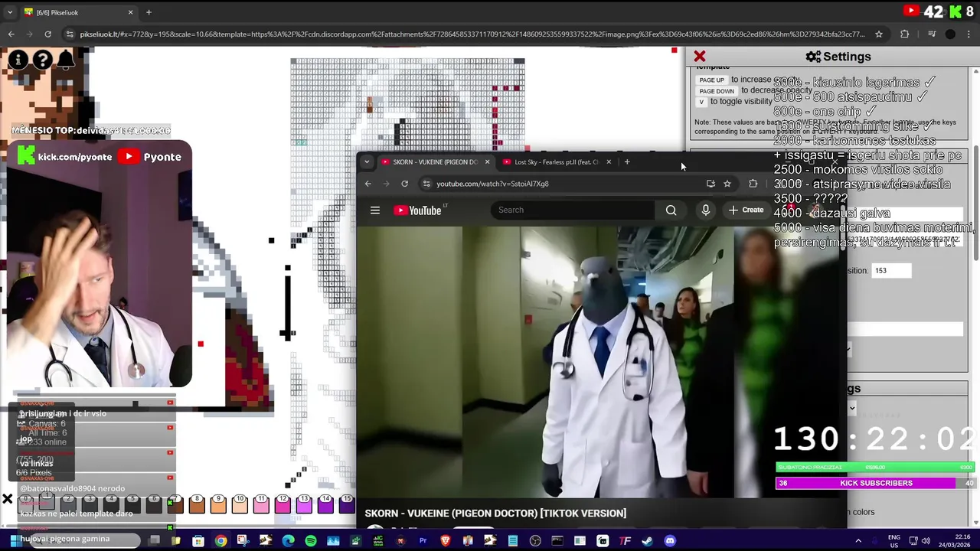Image resolution: width=980 pixels, height=551 pixels.
Task: Click the PAGE DOWN key hint in Settings
Action: 716,90
